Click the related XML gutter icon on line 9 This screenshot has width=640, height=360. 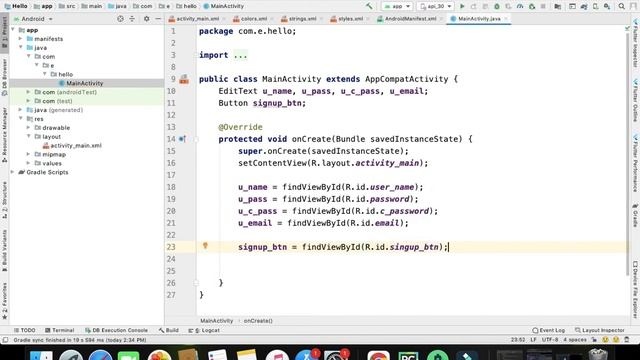[184, 79]
